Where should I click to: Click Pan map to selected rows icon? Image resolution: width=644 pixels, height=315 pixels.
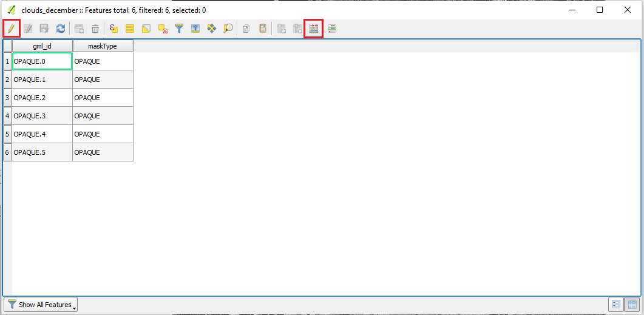(211, 29)
